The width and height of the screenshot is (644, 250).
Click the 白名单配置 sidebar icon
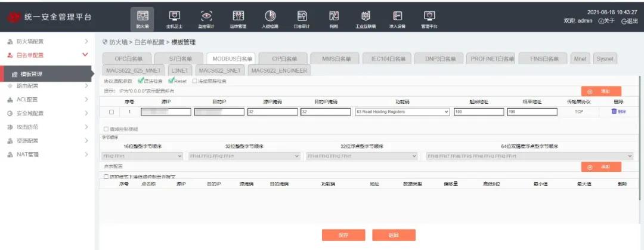[x=11, y=55]
